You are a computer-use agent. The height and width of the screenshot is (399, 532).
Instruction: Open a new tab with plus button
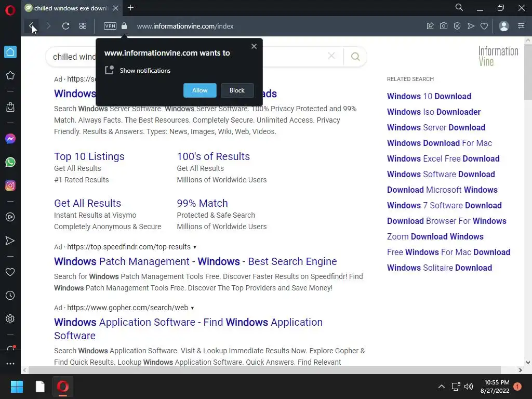pyautogui.click(x=130, y=8)
